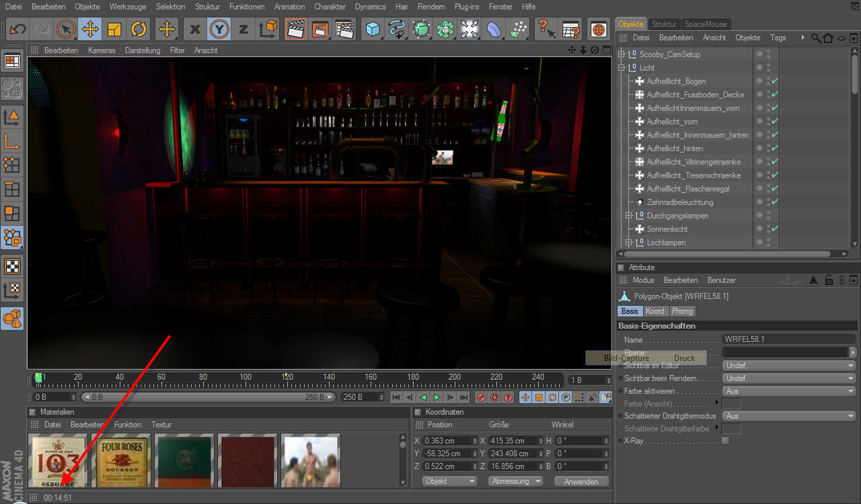Viewport: 861px width, 504px height.
Task: Toggle the visibility dot for Scooby_CamSetup
Action: coord(759,53)
